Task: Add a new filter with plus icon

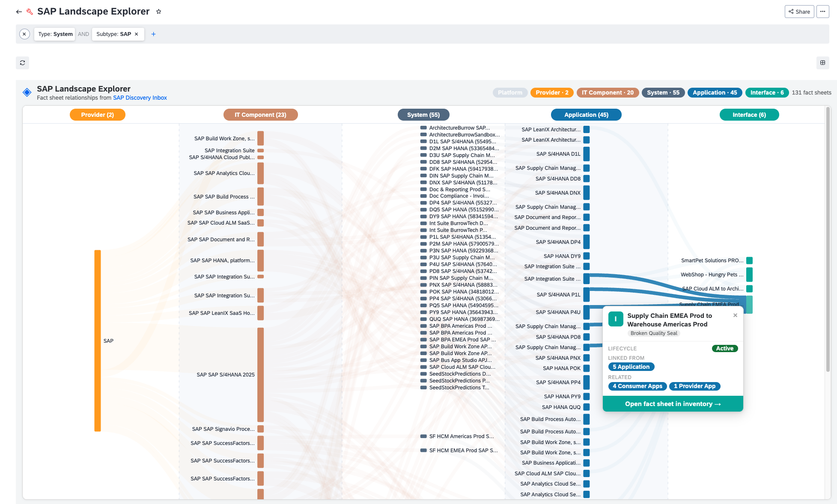Action: pyautogui.click(x=153, y=34)
